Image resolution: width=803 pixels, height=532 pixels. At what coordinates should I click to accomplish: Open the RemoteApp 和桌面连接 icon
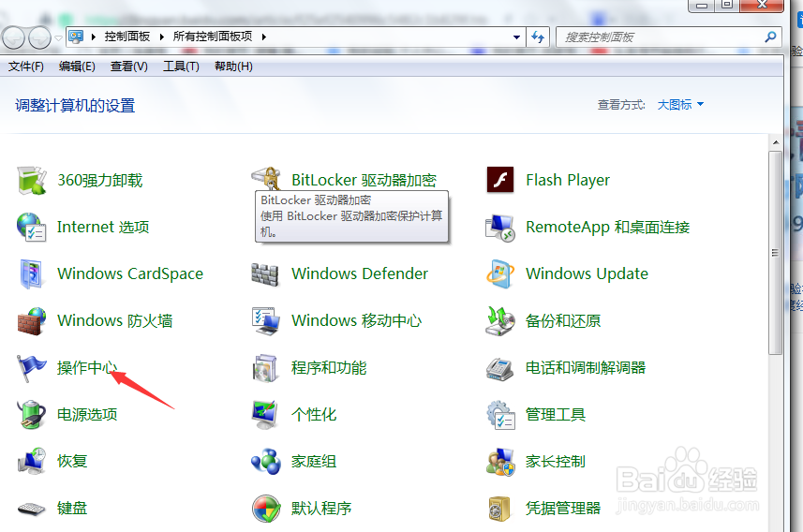click(500, 228)
